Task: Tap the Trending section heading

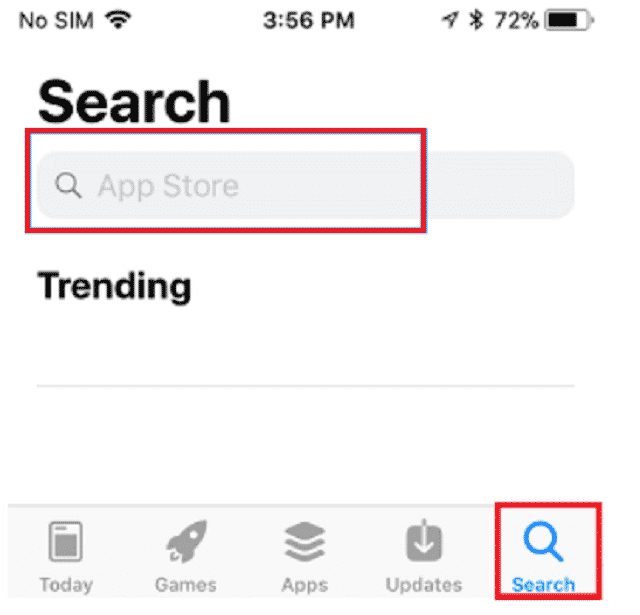Action: click(x=114, y=287)
